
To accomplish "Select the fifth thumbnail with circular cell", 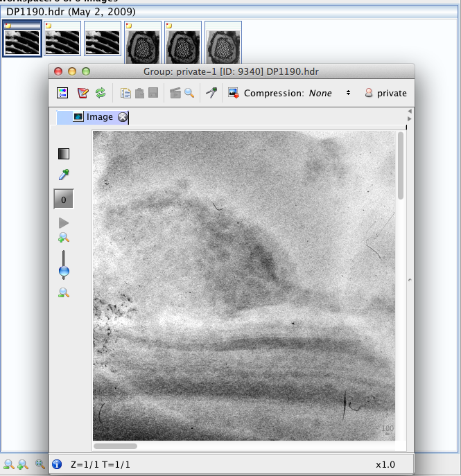I will point(183,42).
